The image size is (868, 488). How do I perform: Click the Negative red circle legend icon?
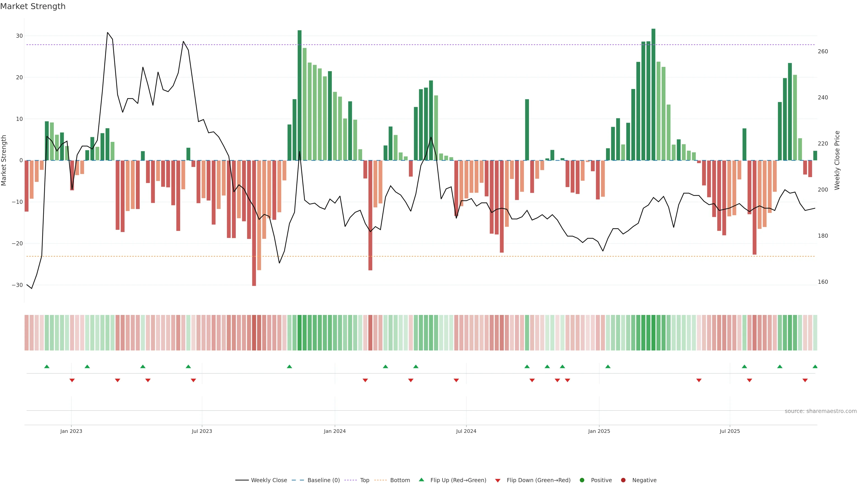pos(623,480)
